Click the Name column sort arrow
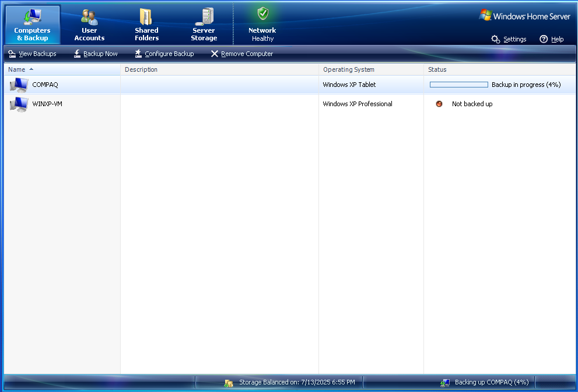 pyautogui.click(x=31, y=69)
